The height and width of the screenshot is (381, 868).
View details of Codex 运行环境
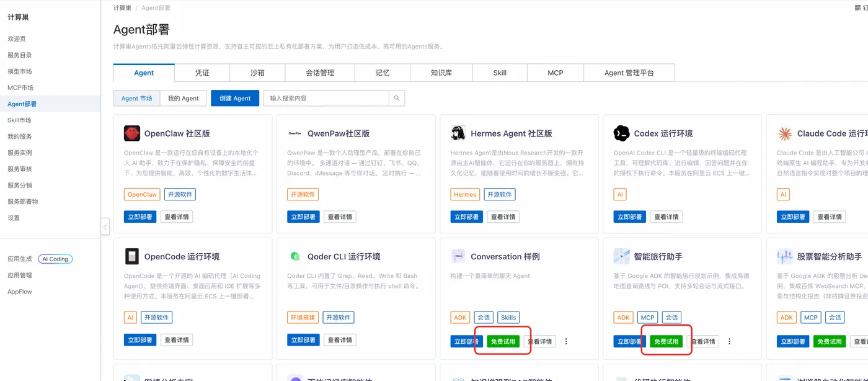click(x=666, y=217)
